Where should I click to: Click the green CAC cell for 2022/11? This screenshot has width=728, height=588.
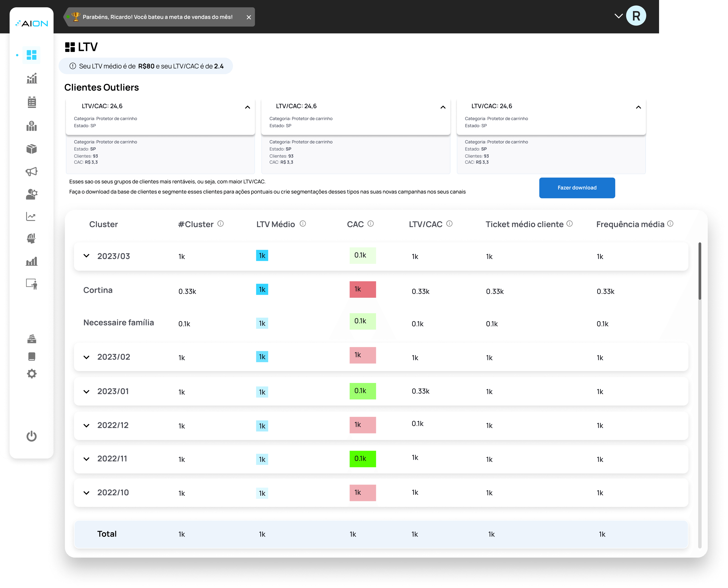click(x=362, y=458)
